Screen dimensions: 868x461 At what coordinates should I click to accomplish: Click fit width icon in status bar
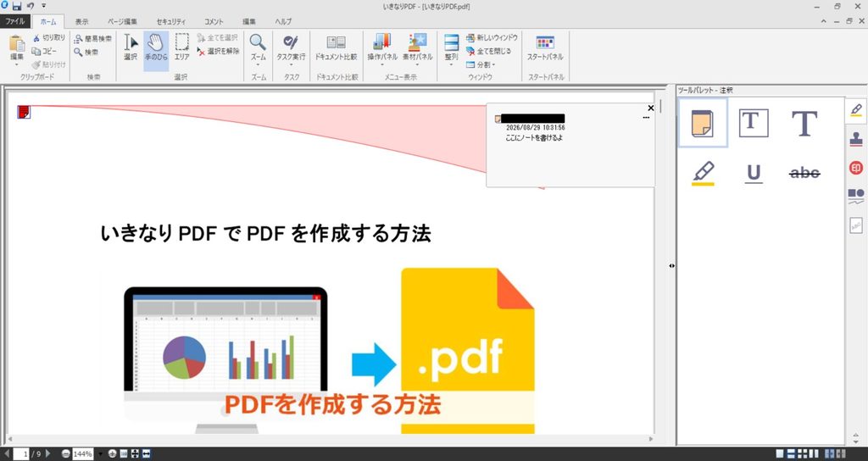(146, 454)
